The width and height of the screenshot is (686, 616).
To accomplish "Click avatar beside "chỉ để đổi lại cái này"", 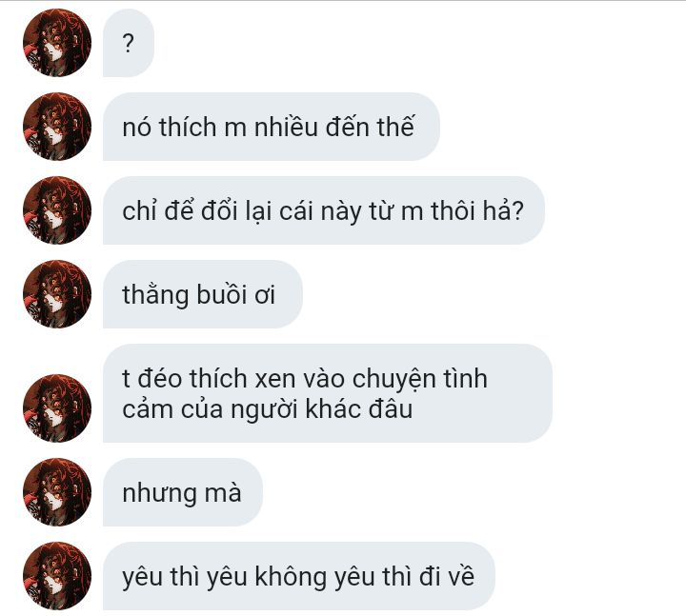I will pyautogui.click(x=57, y=210).
